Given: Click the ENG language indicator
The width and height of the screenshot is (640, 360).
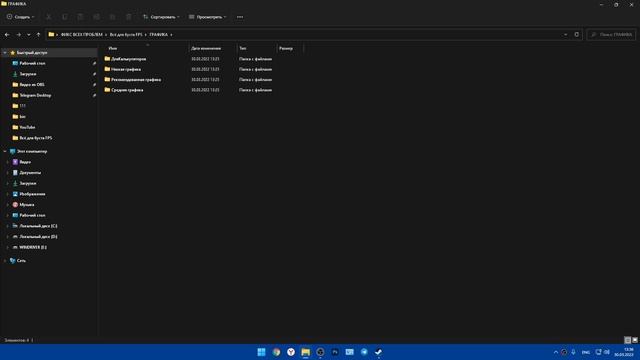Looking at the screenshot, I should pyautogui.click(x=586, y=352).
